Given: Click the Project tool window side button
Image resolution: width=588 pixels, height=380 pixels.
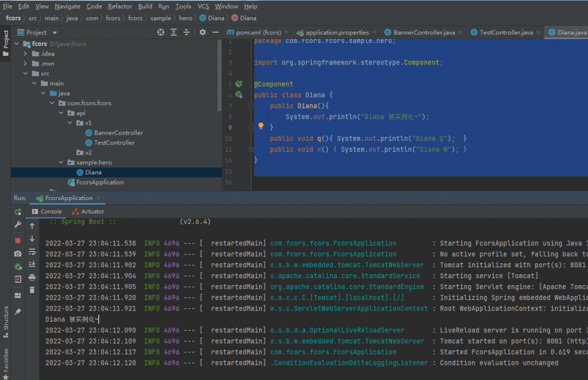Looking at the screenshot, I should pos(6,43).
